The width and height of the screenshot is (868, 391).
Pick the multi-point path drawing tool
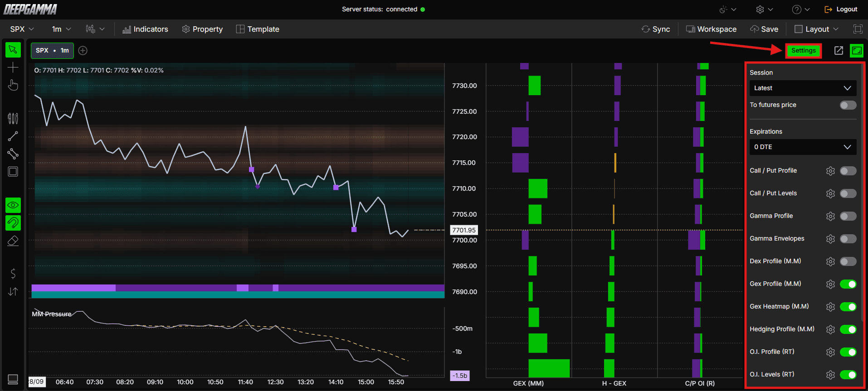pyautogui.click(x=13, y=154)
